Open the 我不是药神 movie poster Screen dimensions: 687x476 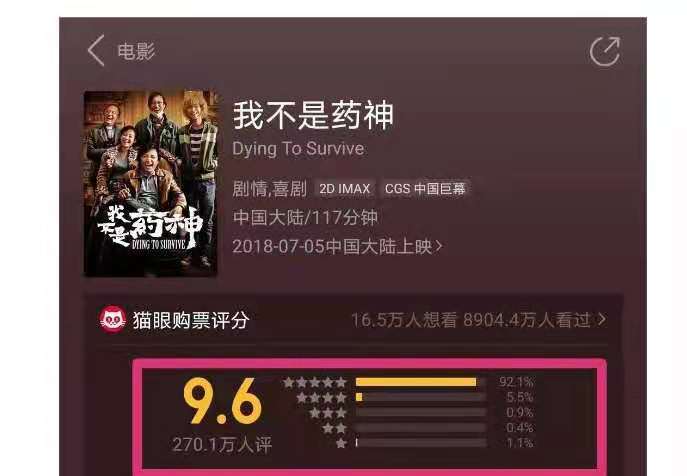coord(151,183)
